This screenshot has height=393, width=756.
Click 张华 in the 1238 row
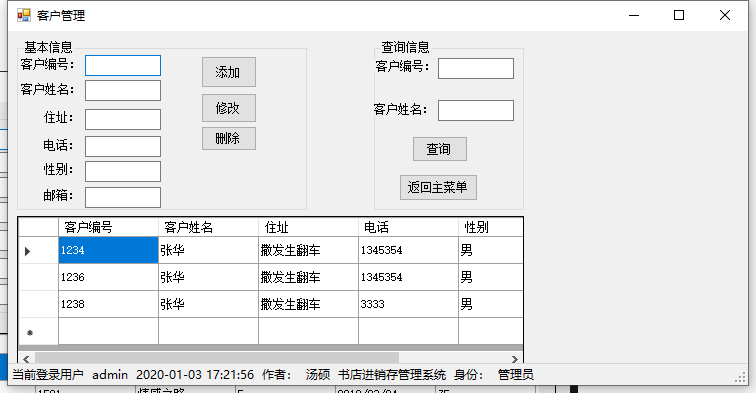[x=208, y=304]
